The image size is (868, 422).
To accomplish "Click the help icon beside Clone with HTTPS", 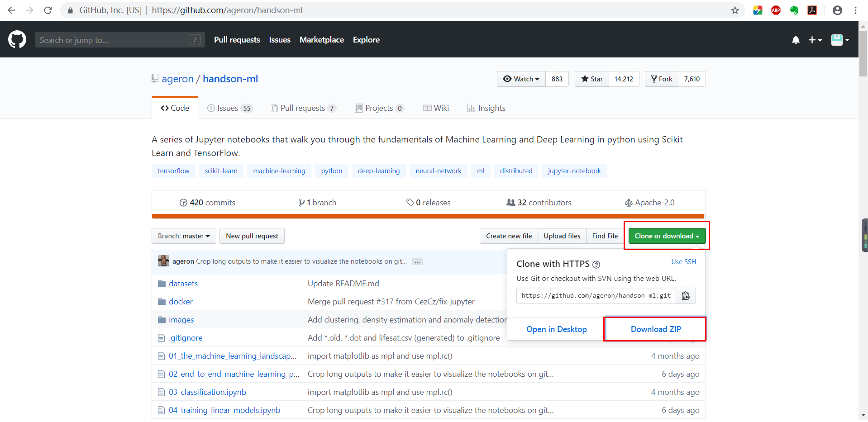I will (596, 265).
